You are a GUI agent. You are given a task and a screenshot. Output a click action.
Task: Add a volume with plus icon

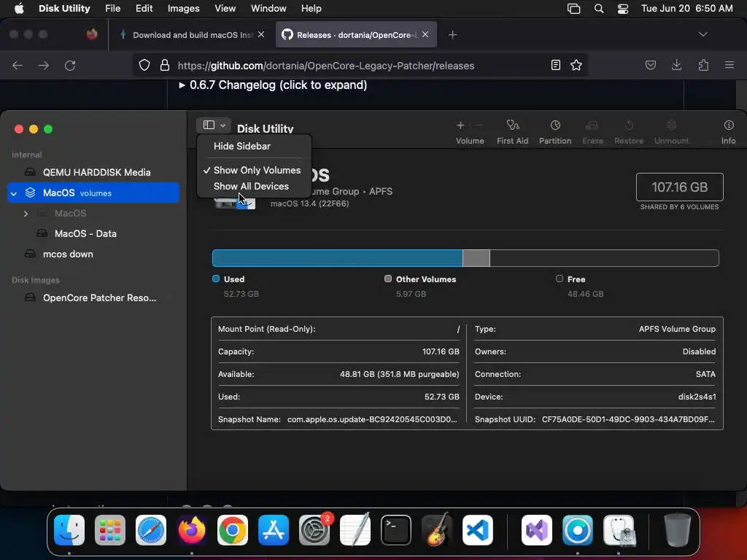[460, 125]
